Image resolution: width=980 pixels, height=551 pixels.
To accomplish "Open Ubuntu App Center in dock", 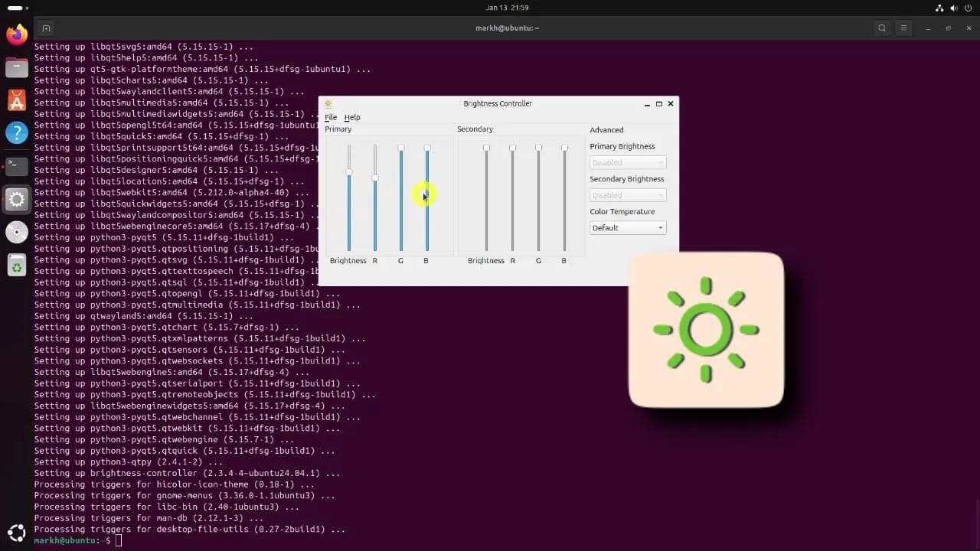I will coord(17,100).
